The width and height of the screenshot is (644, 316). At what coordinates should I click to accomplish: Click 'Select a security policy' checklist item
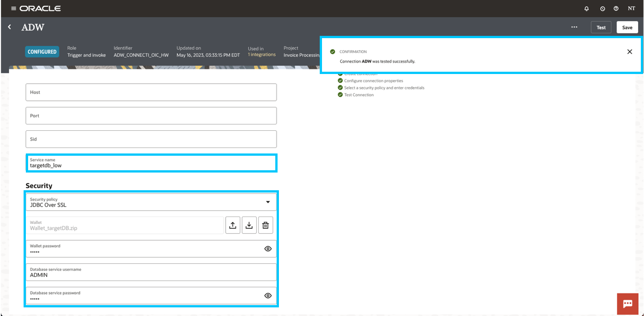click(384, 88)
